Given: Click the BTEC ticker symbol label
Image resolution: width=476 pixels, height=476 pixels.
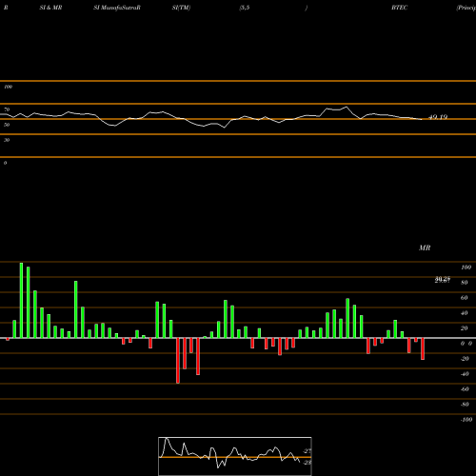Looking at the screenshot, I should click(x=399, y=8).
